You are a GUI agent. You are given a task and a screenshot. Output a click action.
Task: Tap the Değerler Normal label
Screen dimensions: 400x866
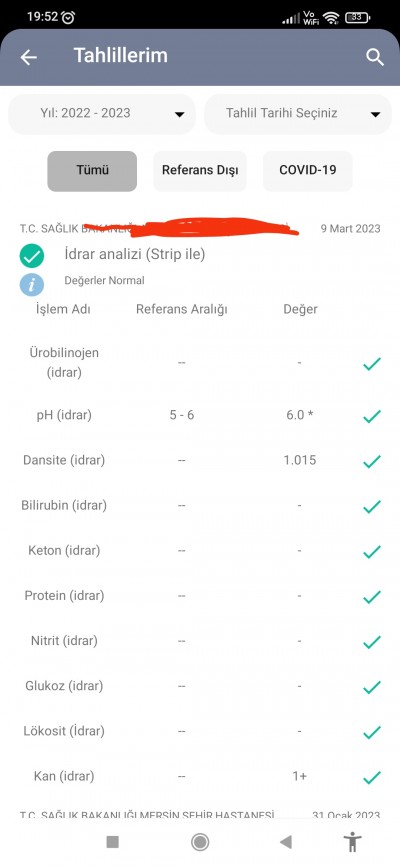[x=104, y=281]
